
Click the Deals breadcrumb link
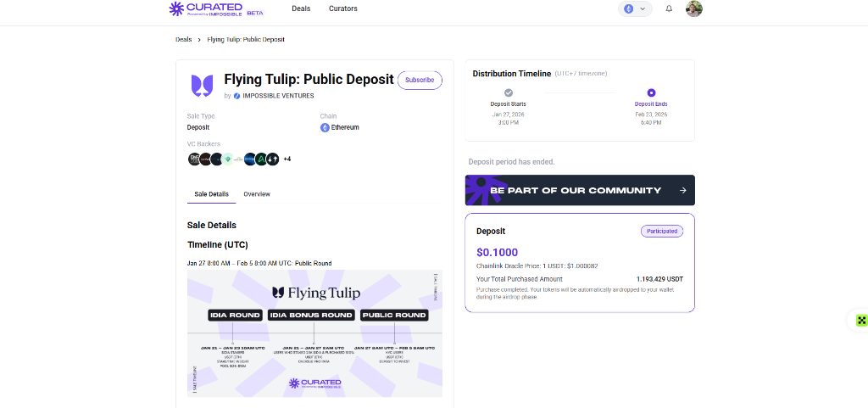coord(184,40)
